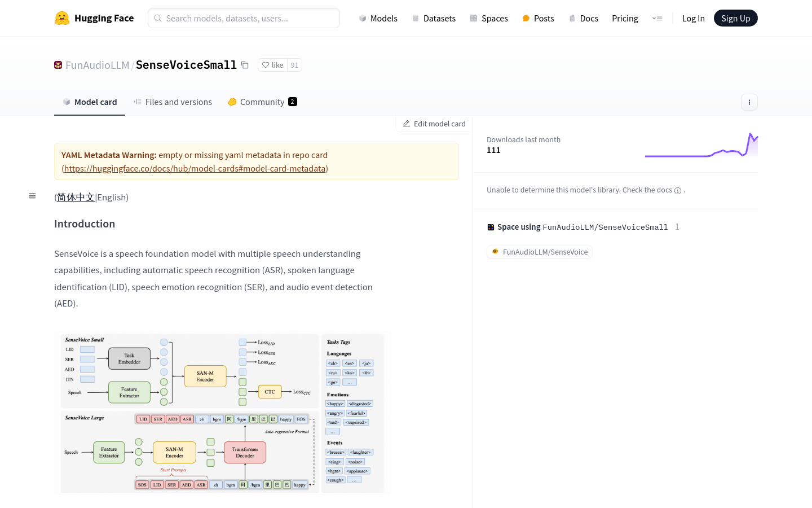The width and height of the screenshot is (812, 508).
Task: Open the Community tab
Action: coord(262,102)
